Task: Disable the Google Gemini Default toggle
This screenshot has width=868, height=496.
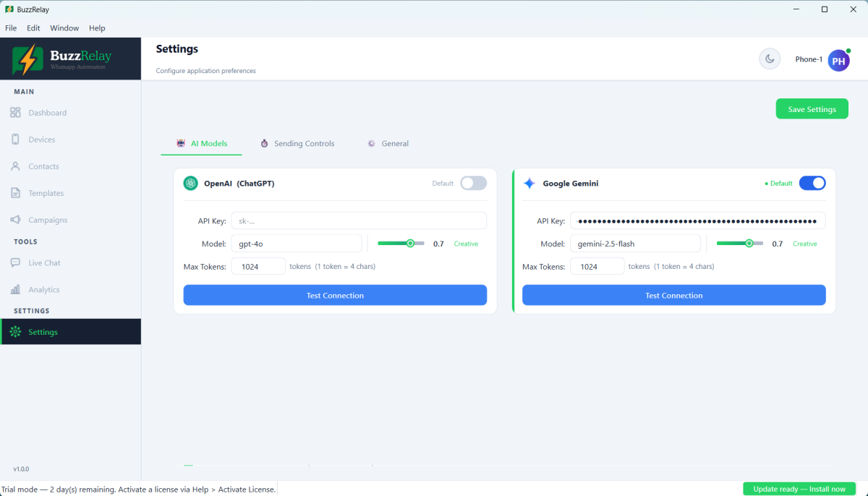Action: 812,183
